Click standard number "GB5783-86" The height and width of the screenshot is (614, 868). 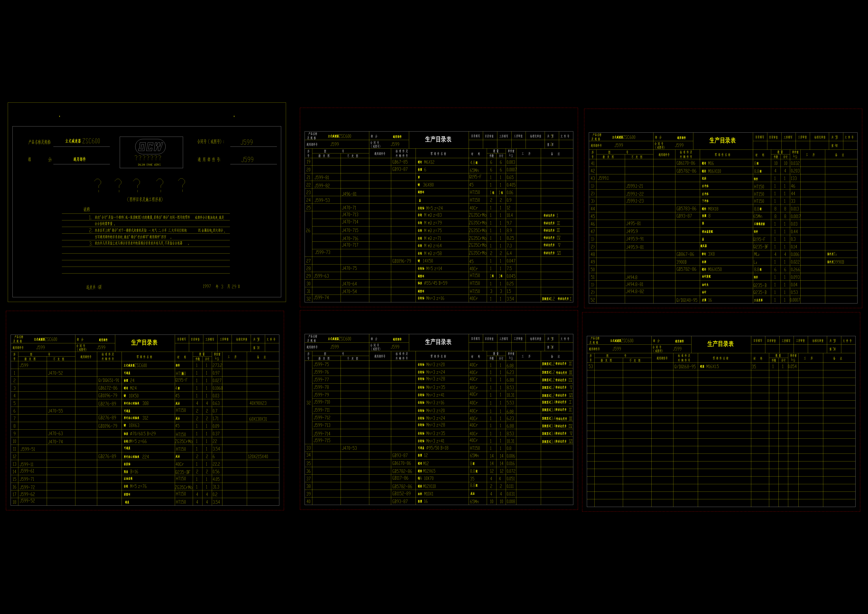coord(686,208)
